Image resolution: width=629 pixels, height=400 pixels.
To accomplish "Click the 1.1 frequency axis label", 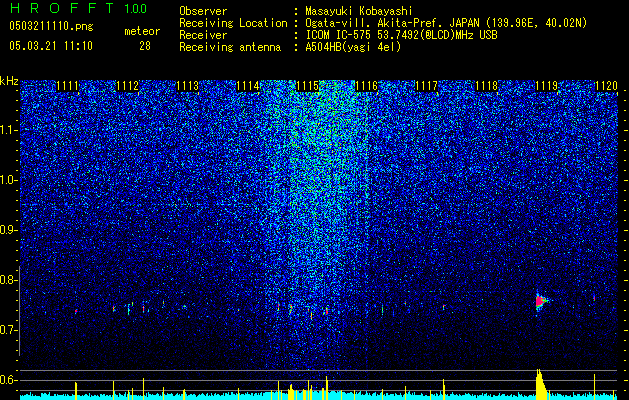I will point(8,130).
